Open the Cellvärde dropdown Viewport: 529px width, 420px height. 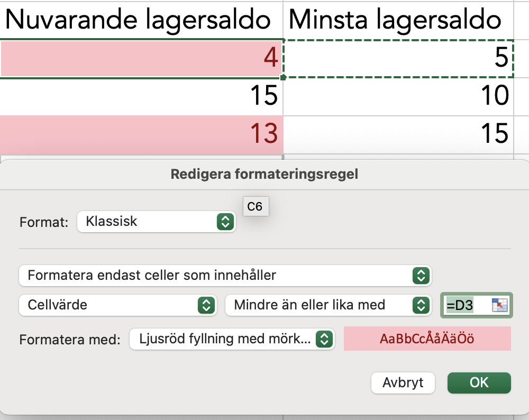(117, 305)
